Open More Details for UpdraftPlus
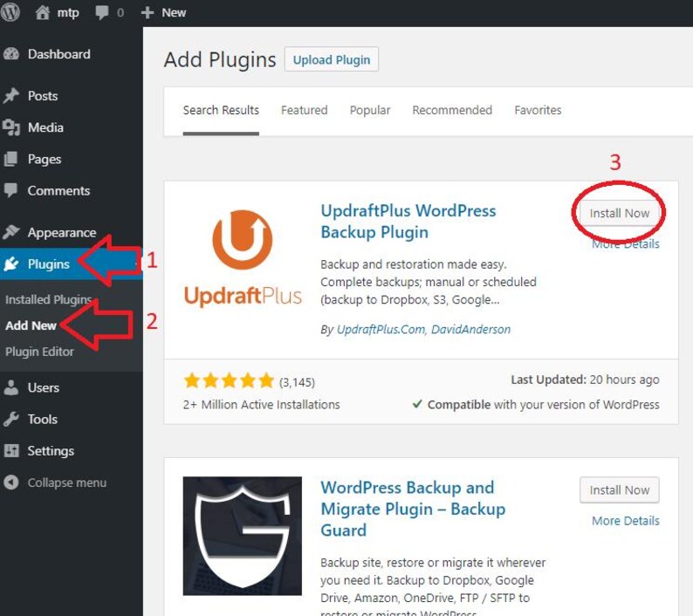 pyautogui.click(x=626, y=244)
